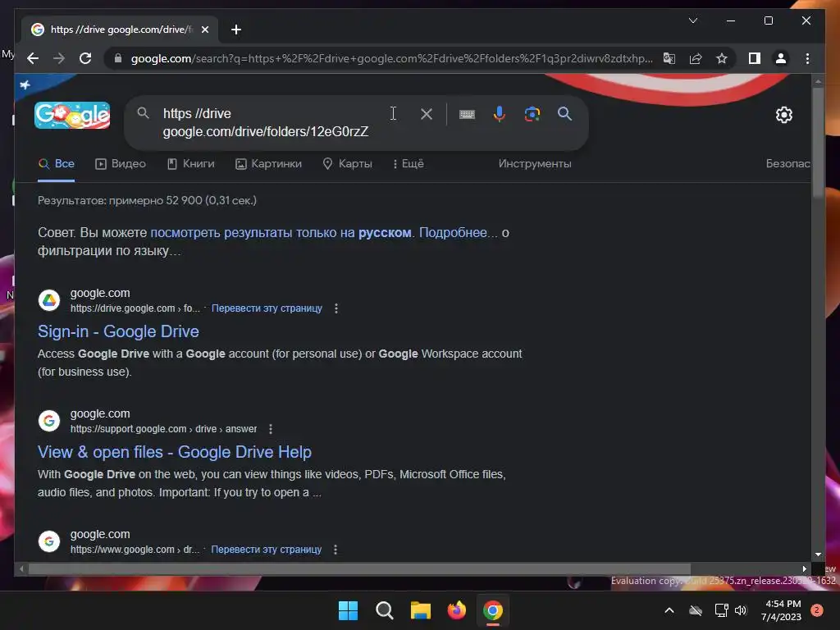Open View & open files - Google Drive Help
The width and height of the screenshot is (840, 630).
(175, 452)
